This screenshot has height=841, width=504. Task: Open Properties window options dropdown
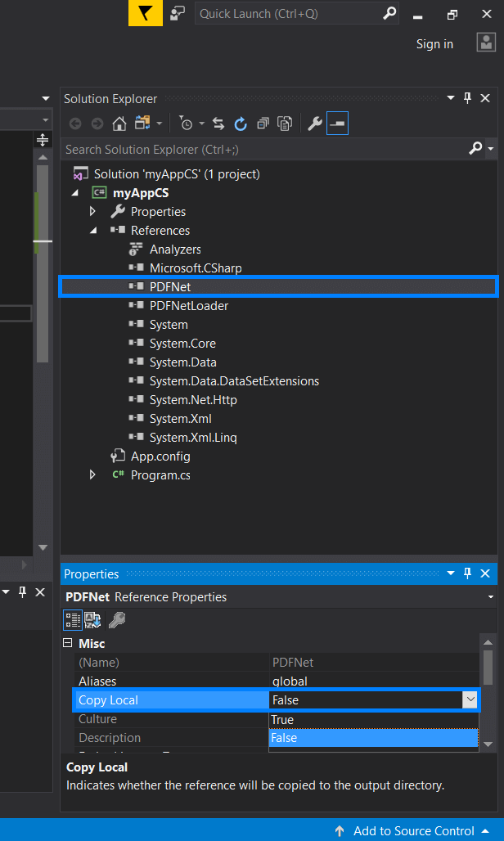(x=450, y=573)
